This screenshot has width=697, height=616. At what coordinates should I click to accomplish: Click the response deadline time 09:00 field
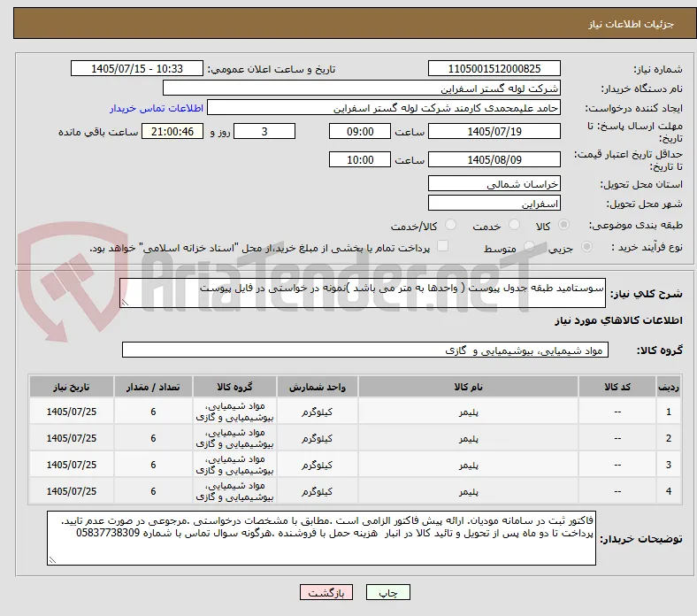(x=360, y=131)
